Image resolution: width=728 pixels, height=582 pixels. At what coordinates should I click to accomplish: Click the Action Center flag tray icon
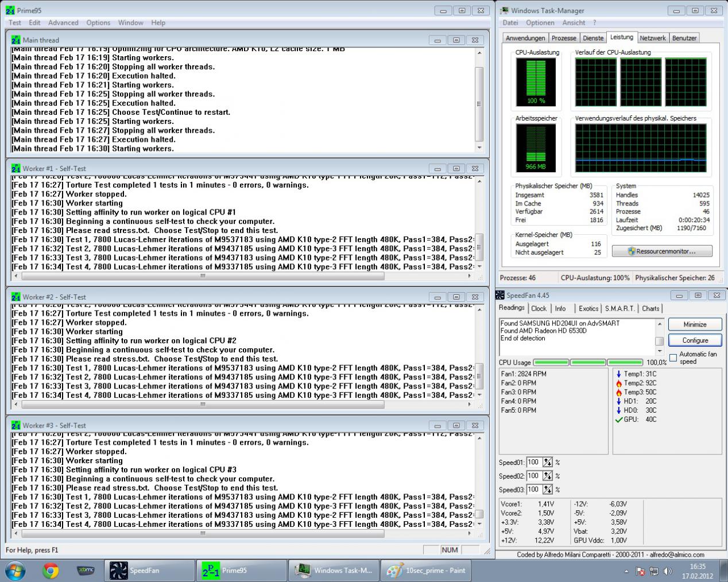pyautogui.click(x=640, y=572)
